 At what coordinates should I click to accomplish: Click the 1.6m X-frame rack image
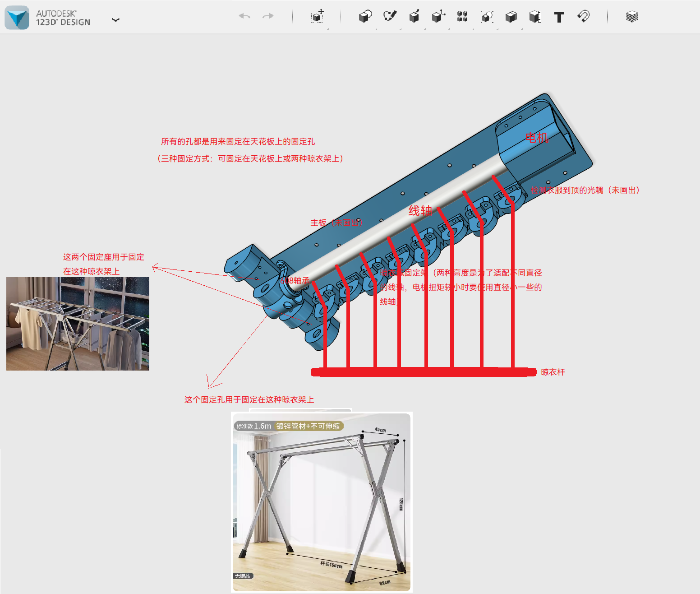pyautogui.click(x=322, y=502)
